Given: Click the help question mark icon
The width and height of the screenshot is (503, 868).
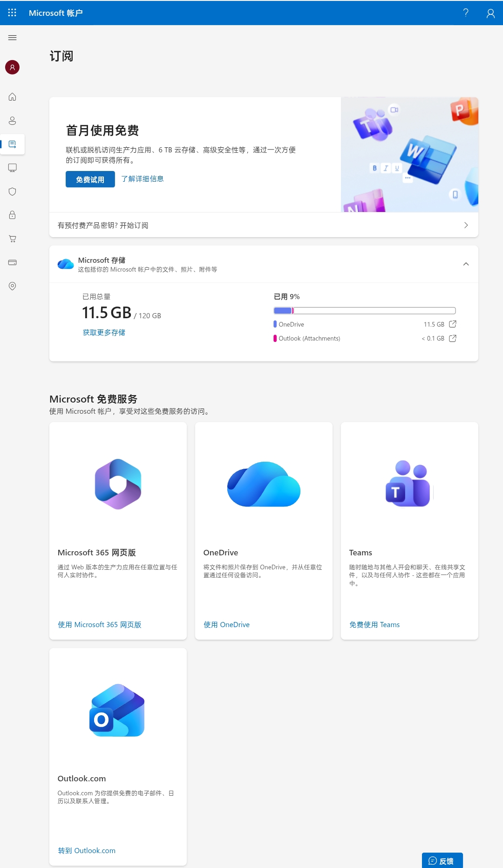Looking at the screenshot, I should (x=466, y=13).
